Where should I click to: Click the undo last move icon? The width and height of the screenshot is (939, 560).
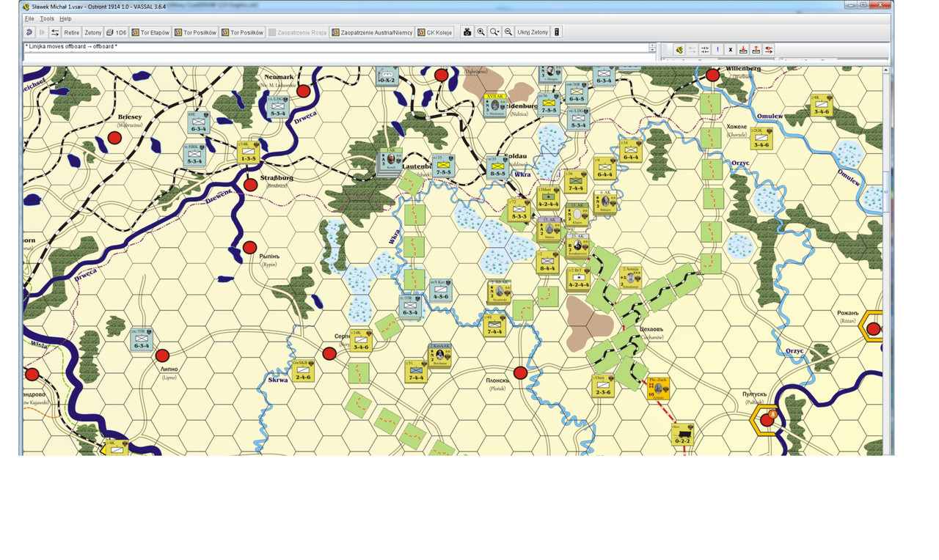tap(29, 32)
